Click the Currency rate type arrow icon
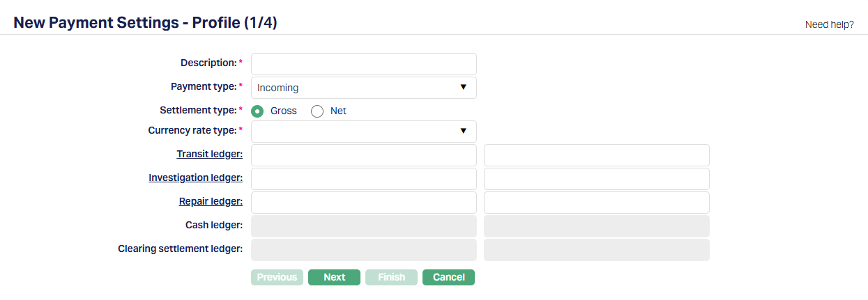Image resolution: width=868 pixels, height=300 pixels. pos(463,132)
